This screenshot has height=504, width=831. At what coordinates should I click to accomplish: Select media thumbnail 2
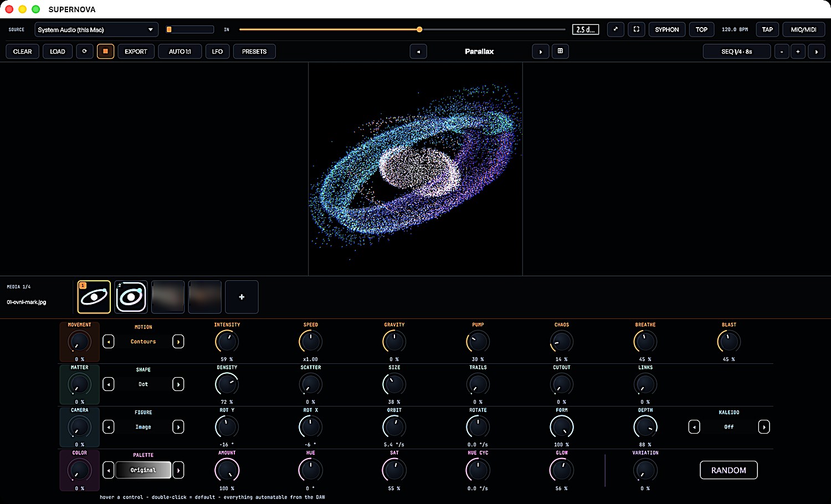coord(131,297)
